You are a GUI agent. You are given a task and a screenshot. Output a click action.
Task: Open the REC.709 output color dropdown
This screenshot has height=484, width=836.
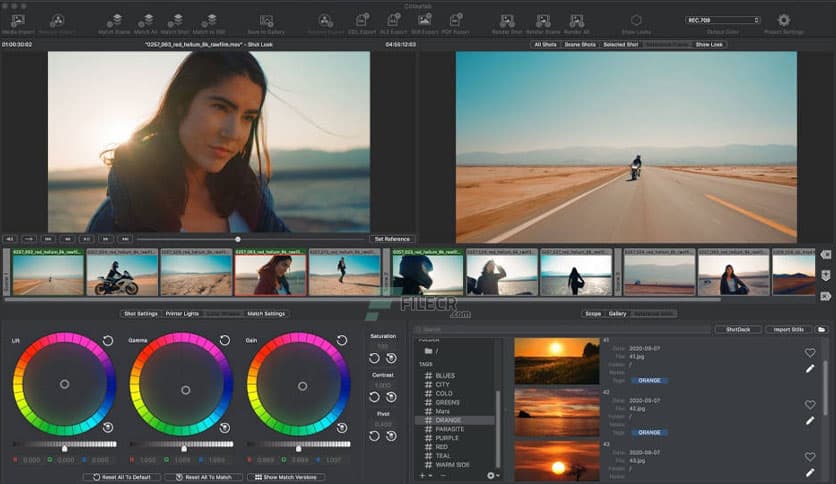point(722,20)
